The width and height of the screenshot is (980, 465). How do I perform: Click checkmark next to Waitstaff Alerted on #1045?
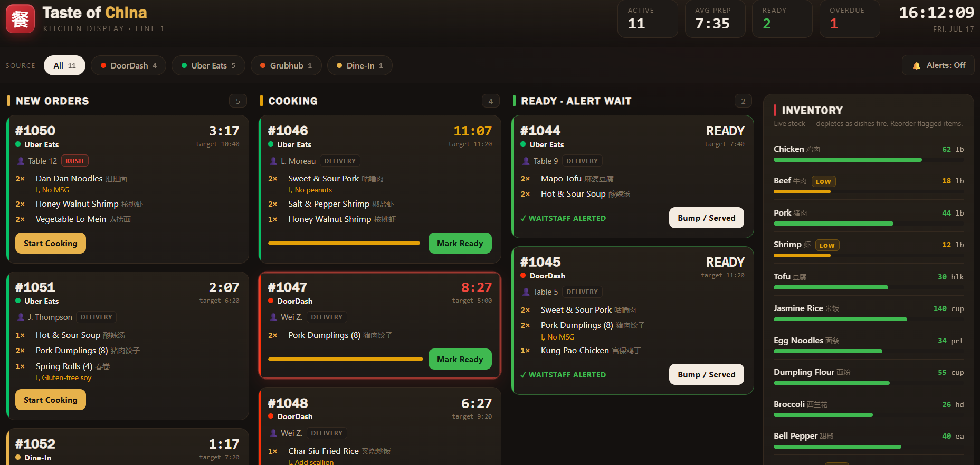tap(523, 375)
